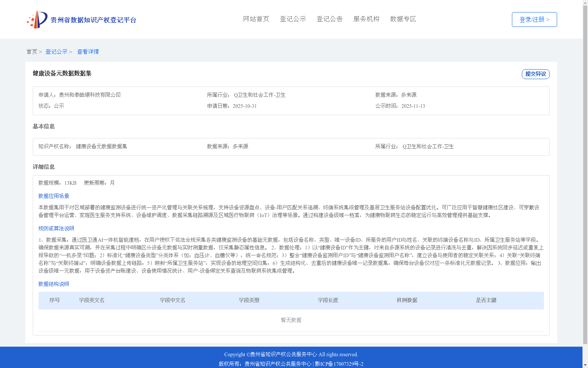The image size is (588, 368).
Task: Click 样例数据 column header
Action: 407,300
